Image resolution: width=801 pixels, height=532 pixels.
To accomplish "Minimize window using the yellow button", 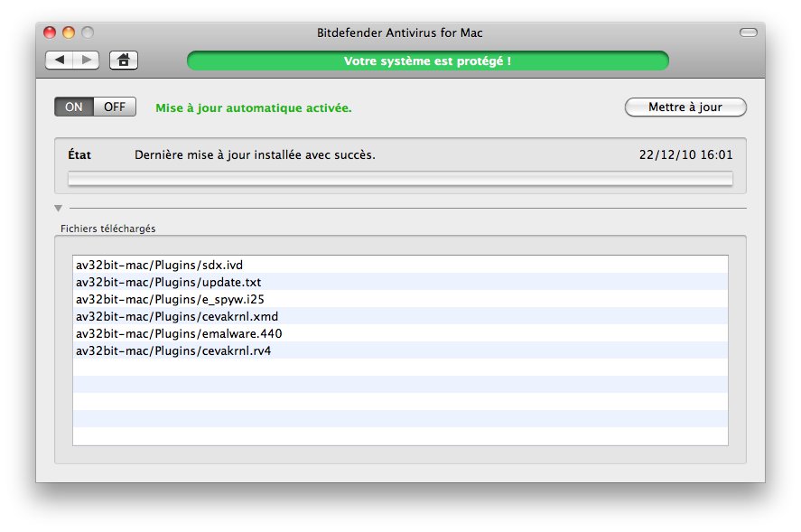I will [69, 33].
